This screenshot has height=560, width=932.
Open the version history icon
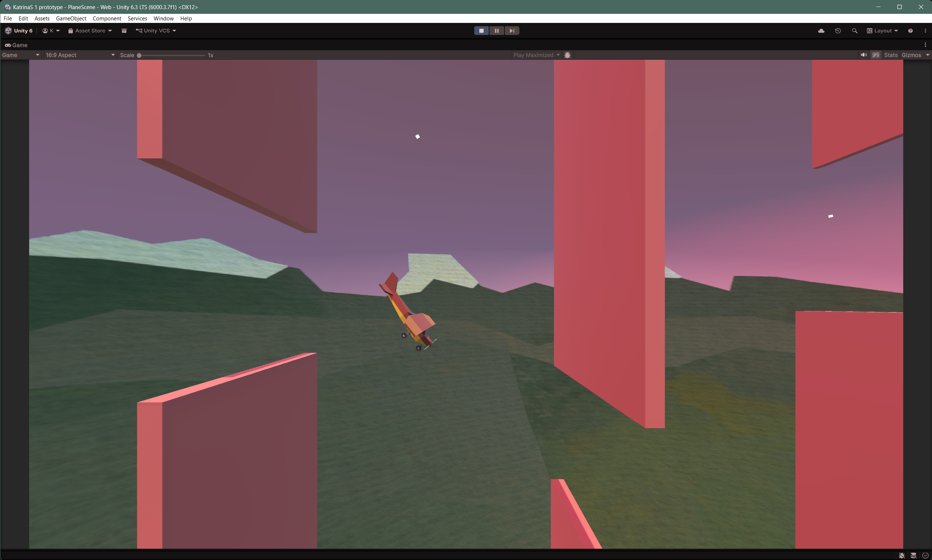tap(838, 31)
